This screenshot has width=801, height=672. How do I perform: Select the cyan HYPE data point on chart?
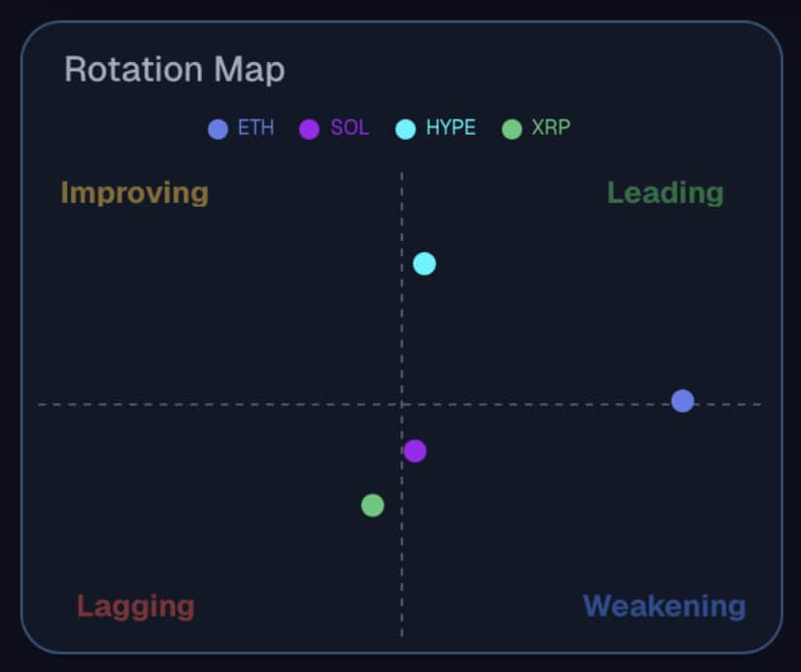click(x=424, y=264)
